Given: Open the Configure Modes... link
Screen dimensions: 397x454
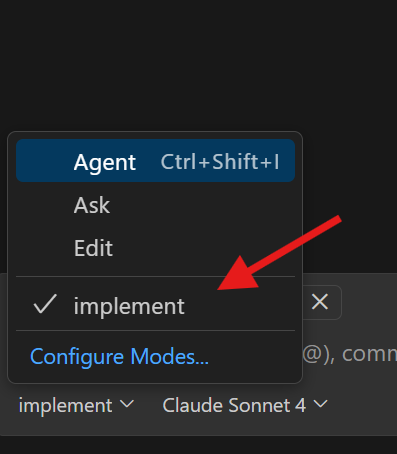Looking at the screenshot, I should click(119, 356).
